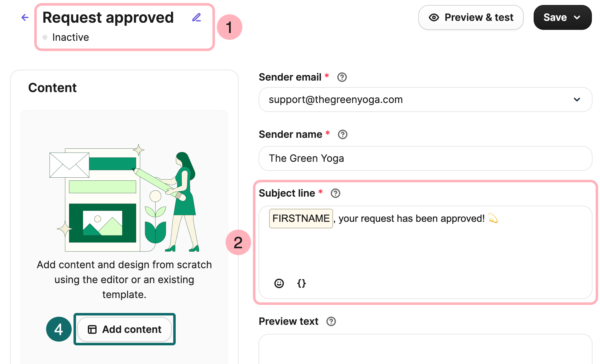Insert a personalization tag via the {} icon
Image resolution: width=600 pixels, height=364 pixels.
[301, 283]
